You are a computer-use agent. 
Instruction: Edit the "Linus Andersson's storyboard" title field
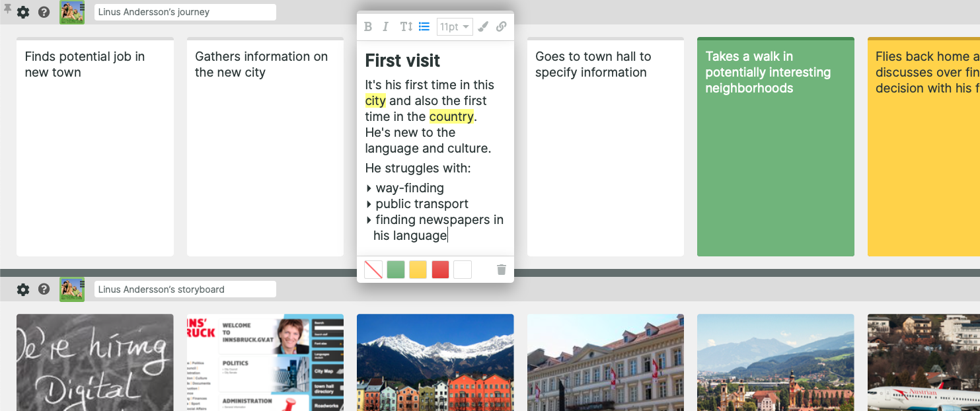[185, 289]
